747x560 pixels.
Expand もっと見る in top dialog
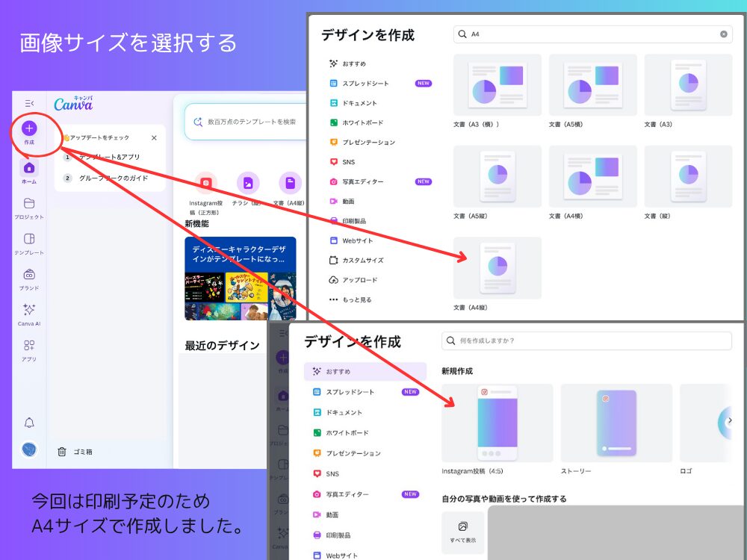(x=350, y=299)
